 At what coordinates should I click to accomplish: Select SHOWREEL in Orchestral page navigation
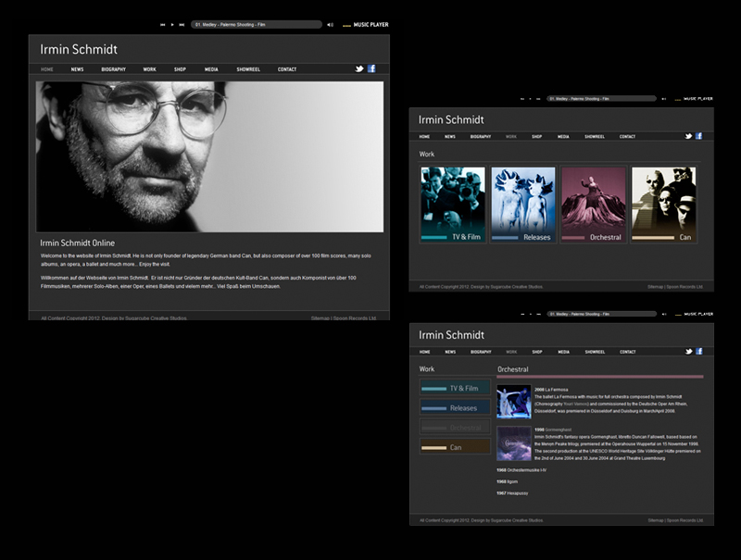[595, 353]
